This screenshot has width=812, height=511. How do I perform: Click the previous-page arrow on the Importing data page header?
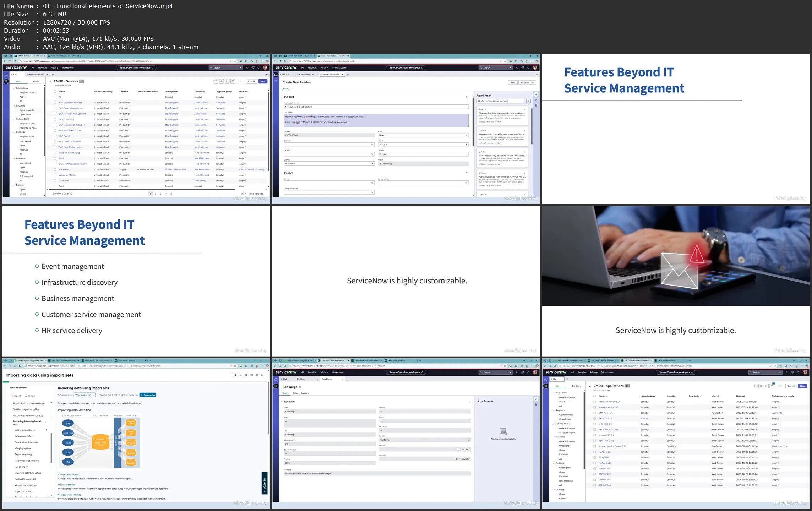[x=231, y=375]
